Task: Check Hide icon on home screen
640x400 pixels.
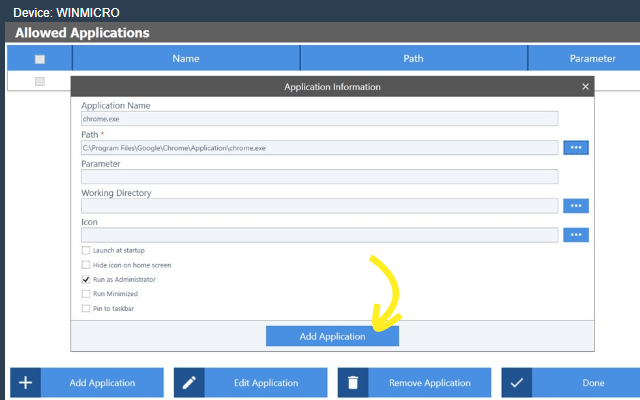Action: pyautogui.click(x=86, y=265)
